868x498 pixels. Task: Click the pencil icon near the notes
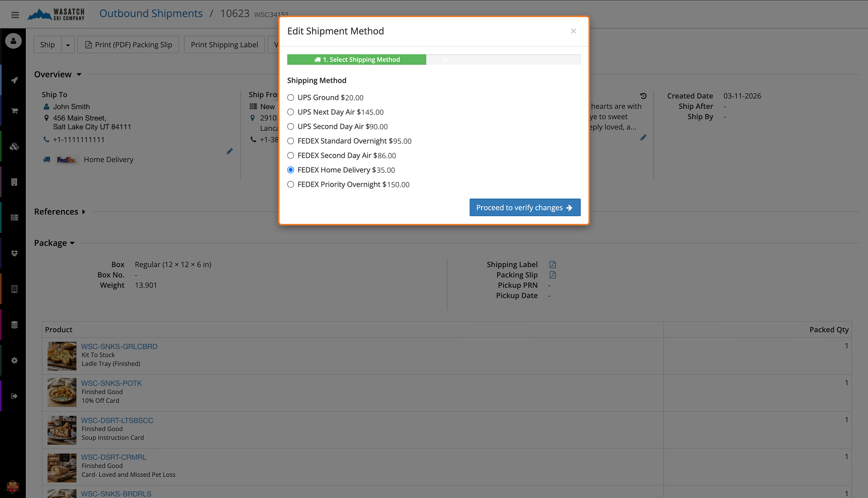(x=643, y=138)
